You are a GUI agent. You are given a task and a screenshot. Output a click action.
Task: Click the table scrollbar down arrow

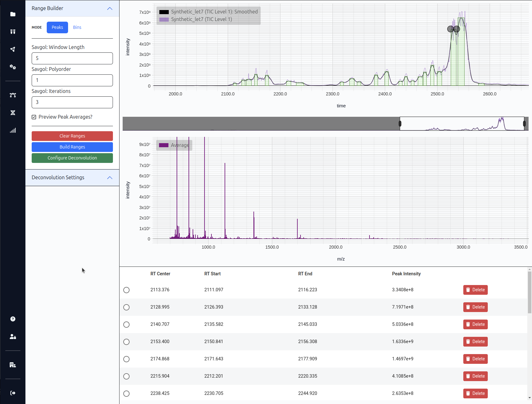tap(529, 398)
